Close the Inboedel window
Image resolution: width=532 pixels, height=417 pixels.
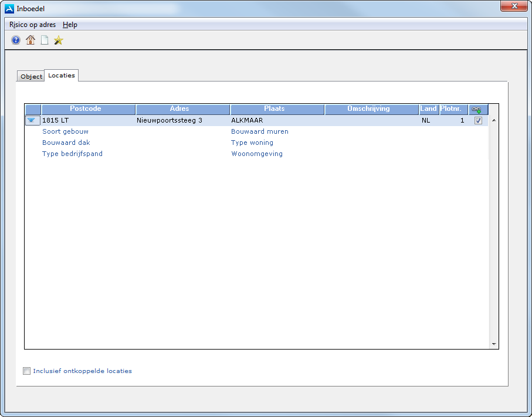pyautogui.click(x=513, y=6)
